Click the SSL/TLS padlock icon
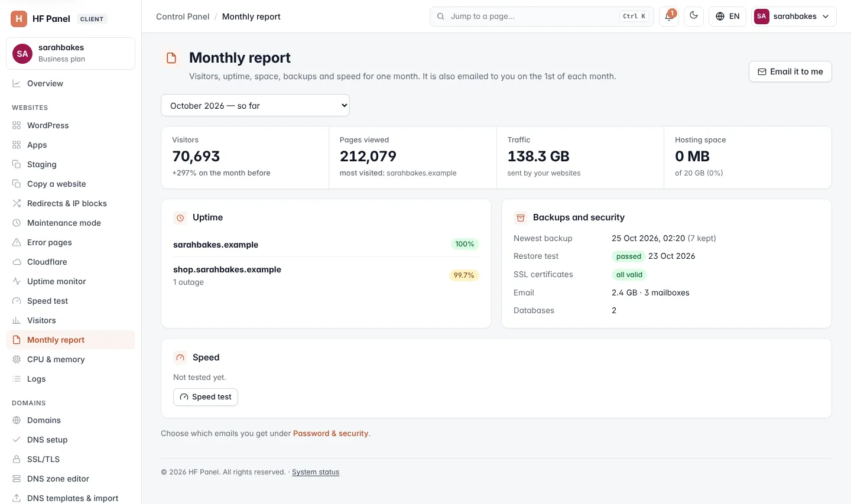 point(17,459)
